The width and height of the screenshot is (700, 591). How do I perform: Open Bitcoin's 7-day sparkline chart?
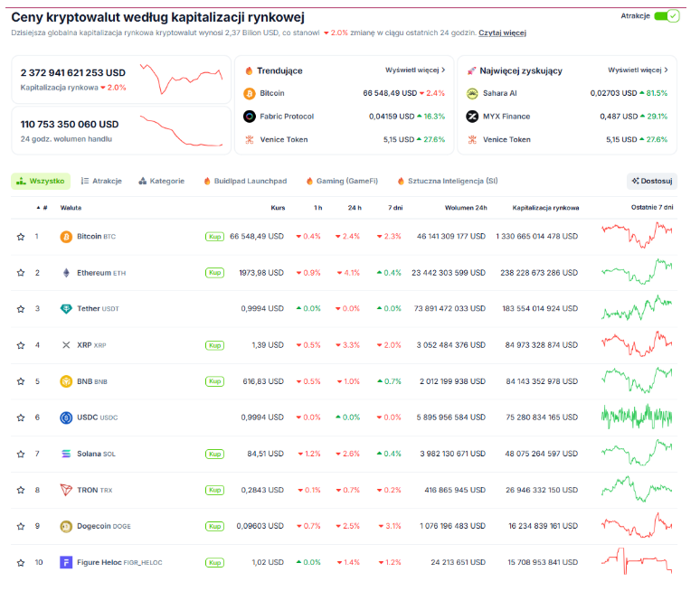click(637, 237)
